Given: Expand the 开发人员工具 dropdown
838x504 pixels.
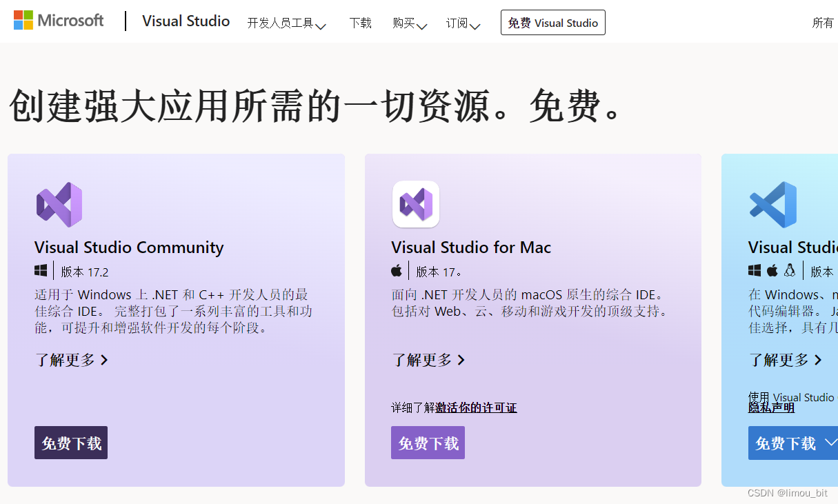Looking at the screenshot, I should (286, 23).
